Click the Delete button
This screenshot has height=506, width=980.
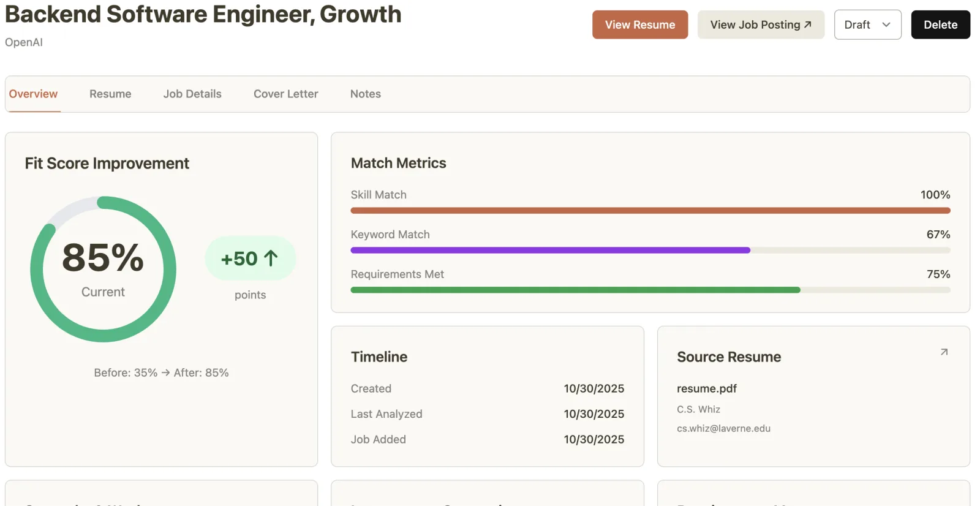pos(940,25)
